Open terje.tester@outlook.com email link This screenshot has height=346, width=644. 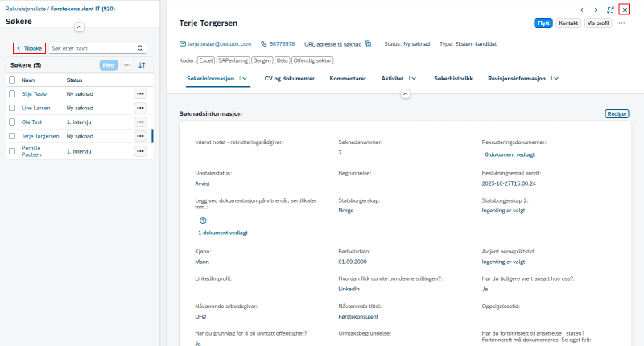(219, 44)
